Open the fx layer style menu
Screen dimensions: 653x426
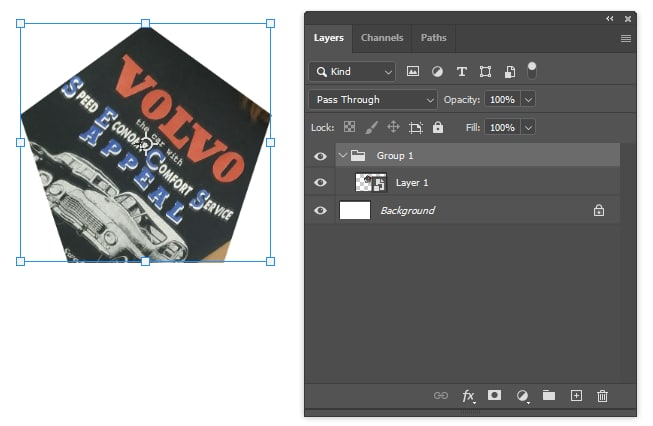(469, 396)
